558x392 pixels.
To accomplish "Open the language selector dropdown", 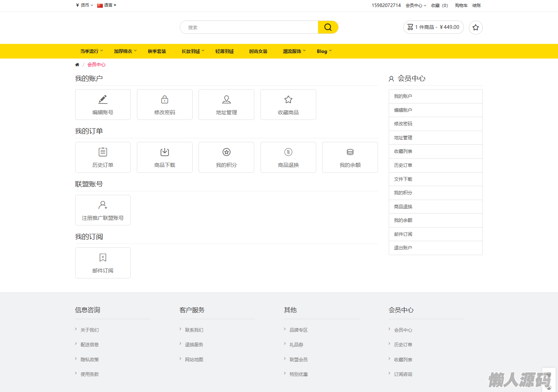I will (x=107, y=5).
